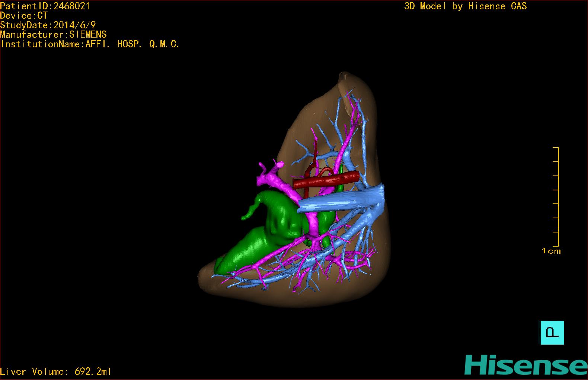Click the Manufacturer:SIEMENS label
The width and height of the screenshot is (588, 380).
pos(53,35)
